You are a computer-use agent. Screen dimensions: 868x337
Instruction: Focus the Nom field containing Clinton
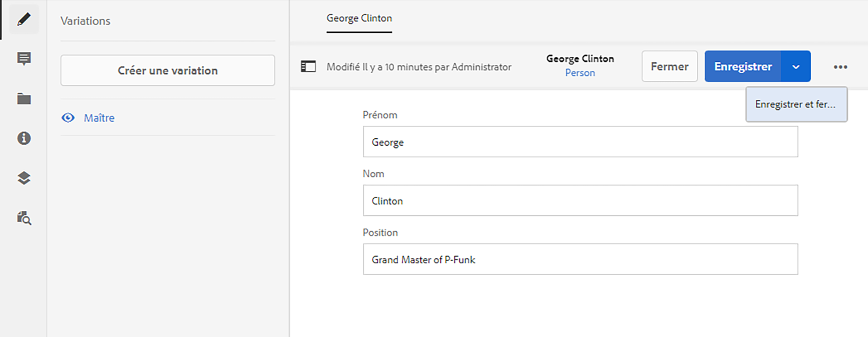580,201
